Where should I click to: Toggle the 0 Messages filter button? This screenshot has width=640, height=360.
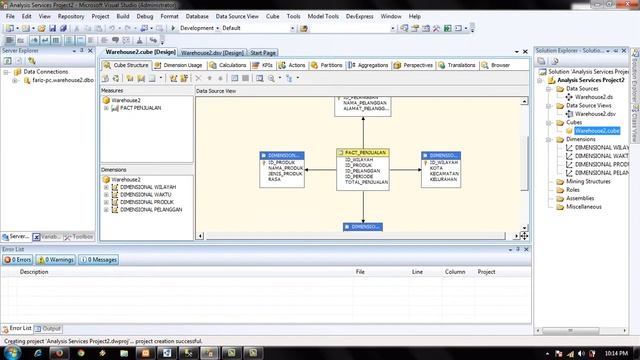(99, 260)
